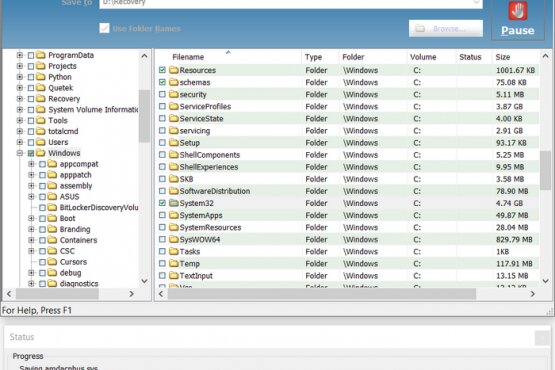Image resolution: width=555 pixels, height=370 pixels.
Task: Select the servicing folder icon
Action: tap(173, 130)
